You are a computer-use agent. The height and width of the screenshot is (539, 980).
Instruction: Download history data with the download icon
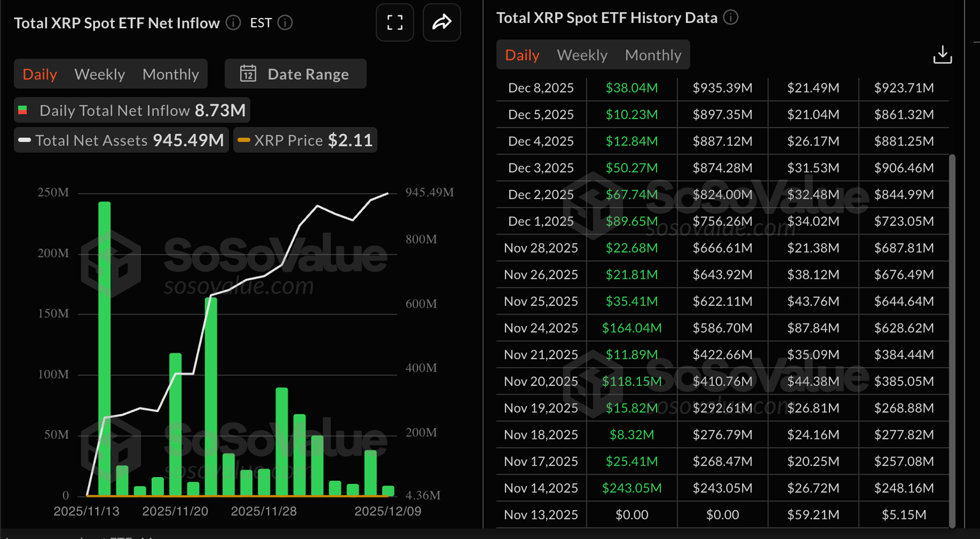[942, 55]
